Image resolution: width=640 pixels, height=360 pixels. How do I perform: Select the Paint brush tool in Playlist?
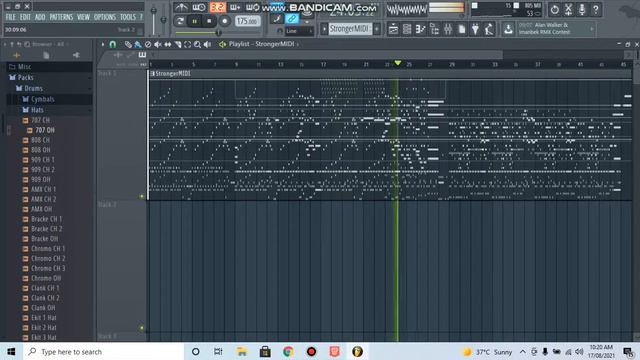coord(138,44)
